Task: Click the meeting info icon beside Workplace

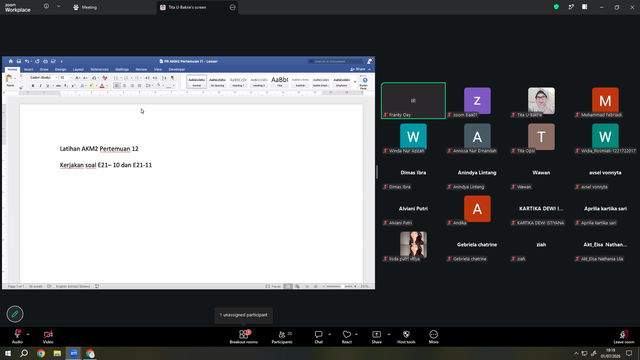Action: click(x=46, y=7)
